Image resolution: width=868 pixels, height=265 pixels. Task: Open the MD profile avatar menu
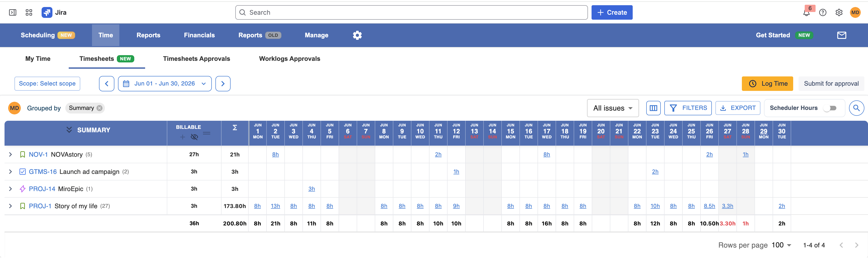(x=855, y=12)
